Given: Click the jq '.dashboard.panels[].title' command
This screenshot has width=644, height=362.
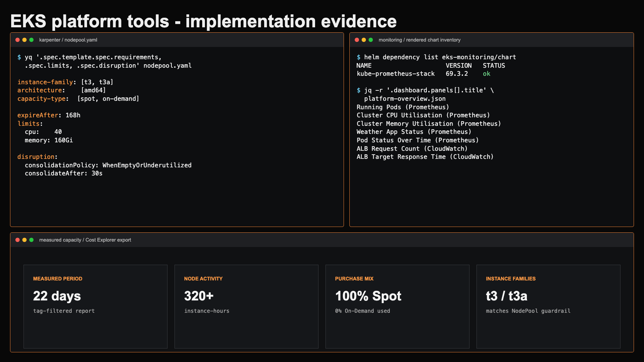Looking at the screenshot, I should tap(425, 90).
